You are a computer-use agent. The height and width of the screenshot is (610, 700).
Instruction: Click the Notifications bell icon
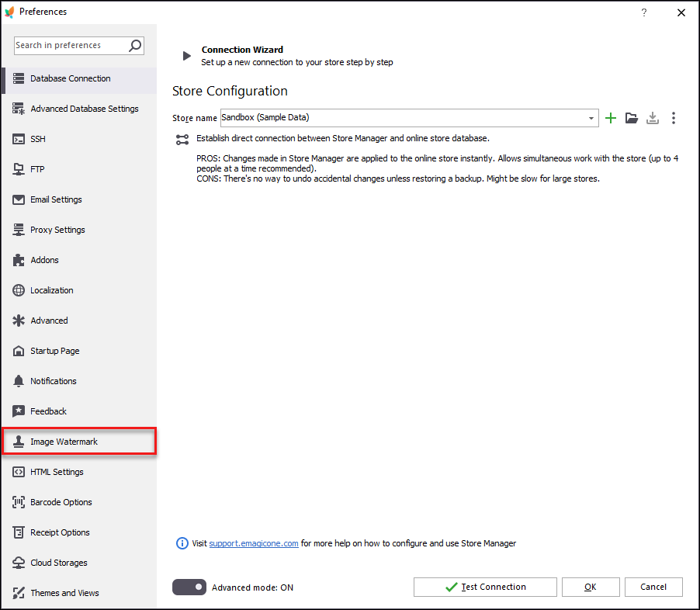pyautogui.click(x=19, y=381)
